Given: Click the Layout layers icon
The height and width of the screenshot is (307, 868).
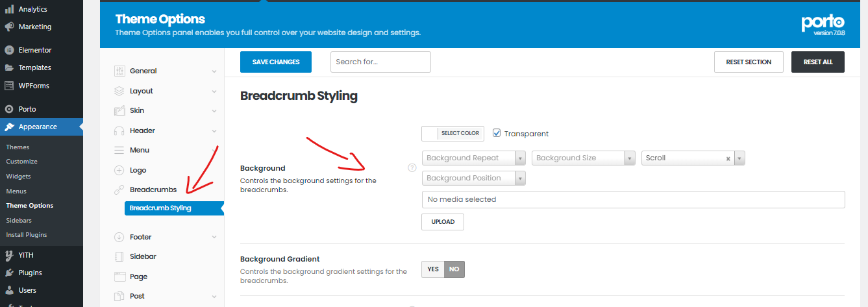Looking at the screenshot, I should (x=119, y=91).
